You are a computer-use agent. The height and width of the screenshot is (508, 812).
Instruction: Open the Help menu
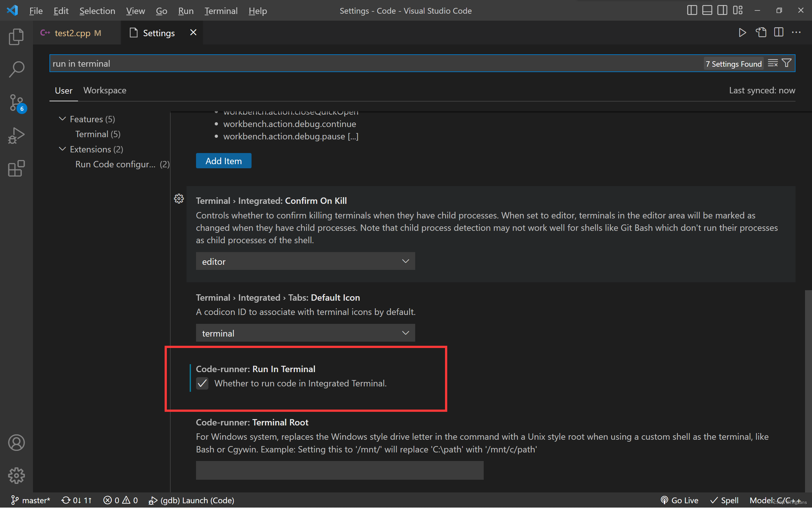coord(258,11)
